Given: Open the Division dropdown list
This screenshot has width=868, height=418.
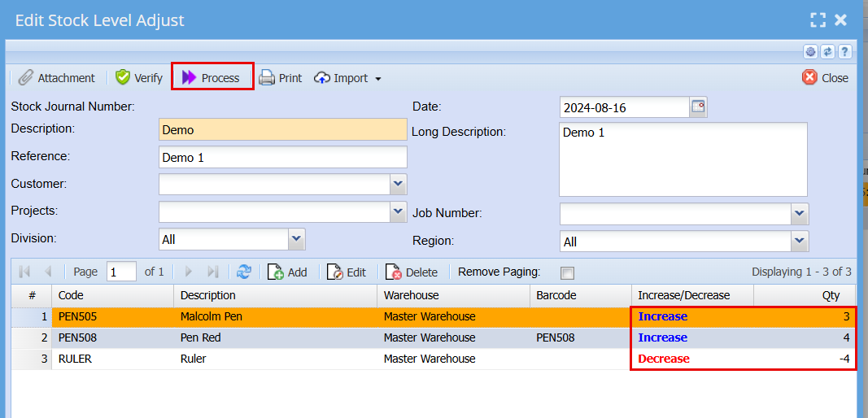Looking at the screenshot, I should [297, 239].
